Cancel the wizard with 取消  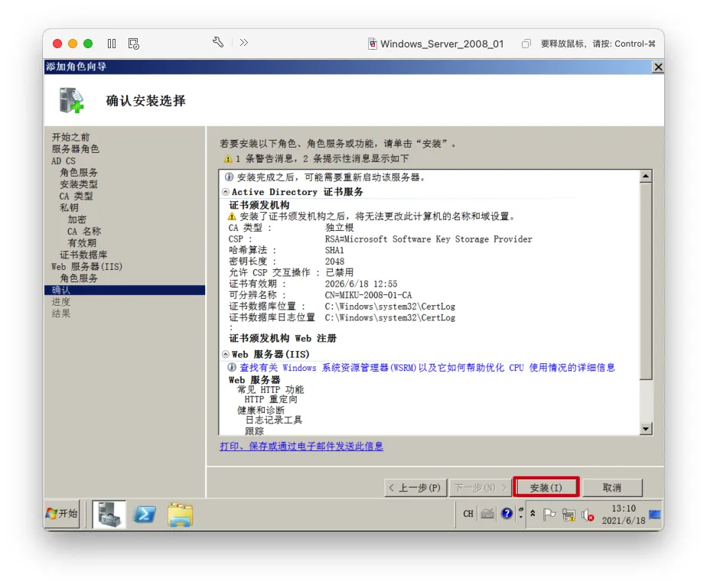(612, 488)
